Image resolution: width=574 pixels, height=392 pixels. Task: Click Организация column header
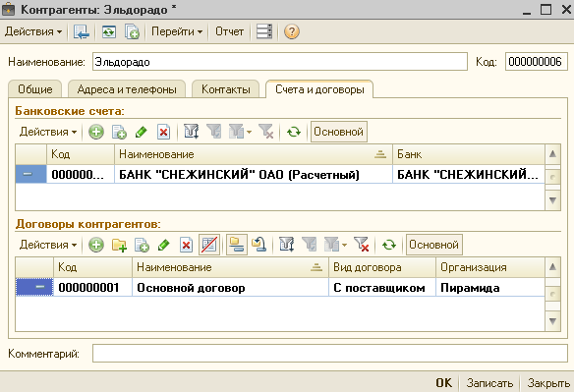[490, 267]
